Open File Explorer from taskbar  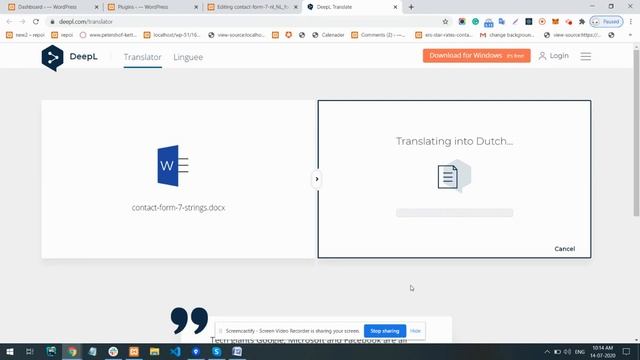pos(154,351)
